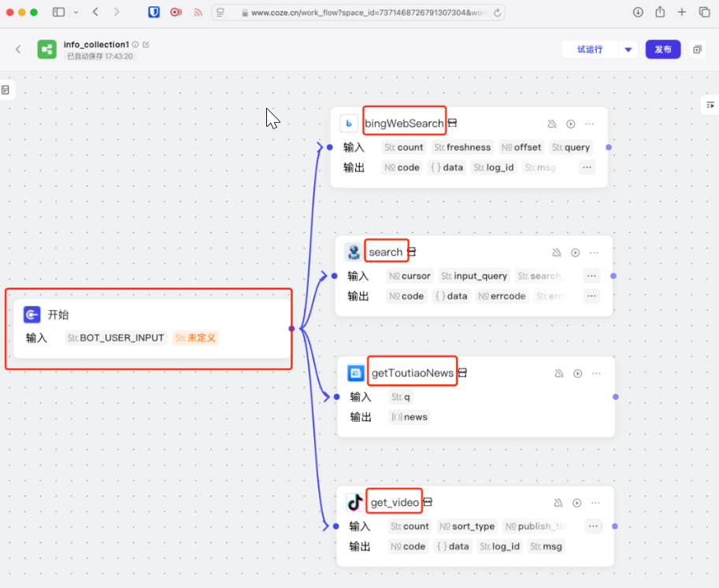Click the play icon on the search node
The height and width of the screenshot is (588, 719).
click(x=575, y=253)
